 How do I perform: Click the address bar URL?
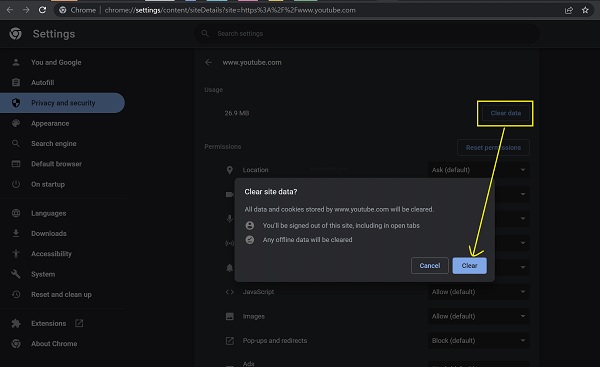230,10
